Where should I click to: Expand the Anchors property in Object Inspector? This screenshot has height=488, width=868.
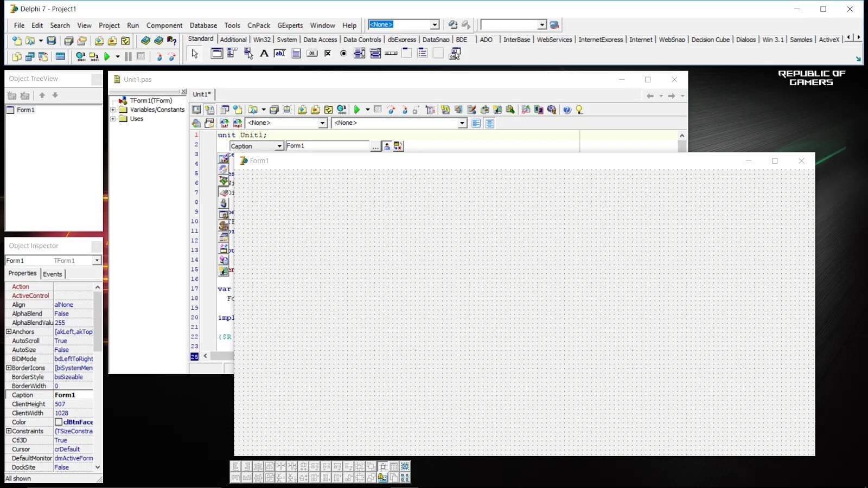[8, 331]
